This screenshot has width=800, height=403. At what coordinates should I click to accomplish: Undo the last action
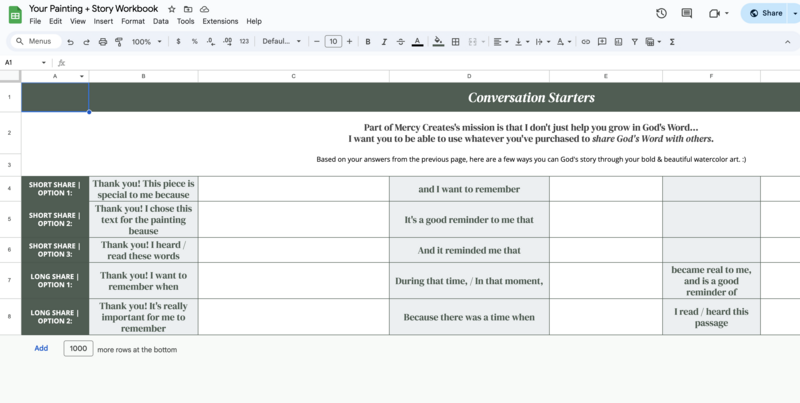pyautogui.click(x=70, y=42)
